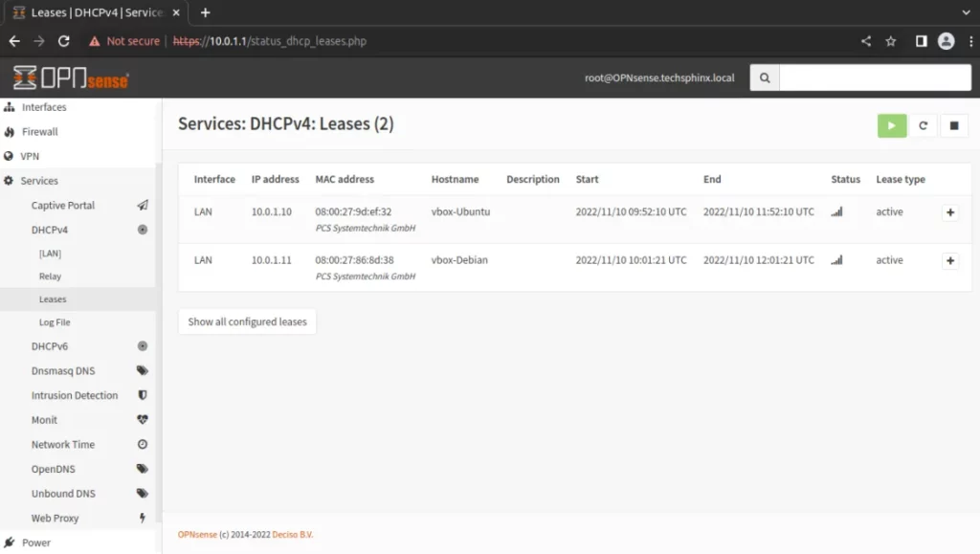Click root@OPNsense.techsphinx.local user label
The image size is (980, 554).
(659, 78)
